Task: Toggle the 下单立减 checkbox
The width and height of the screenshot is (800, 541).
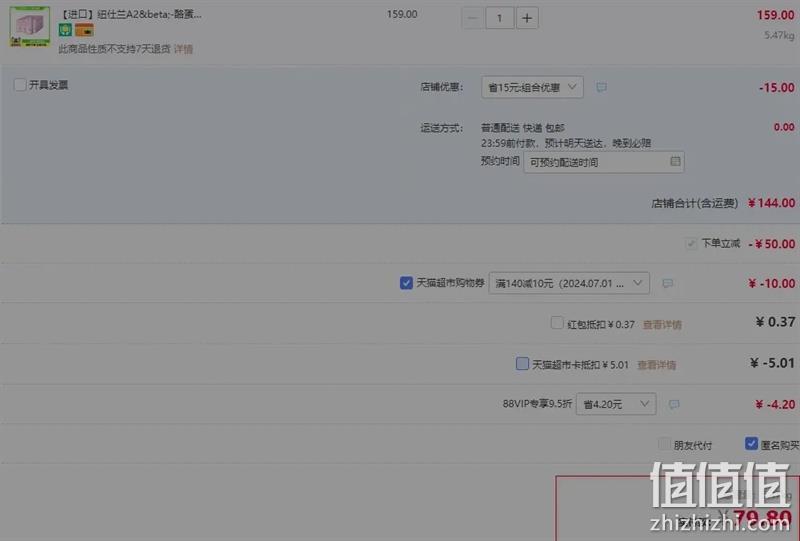Action: tap(691, 243)
